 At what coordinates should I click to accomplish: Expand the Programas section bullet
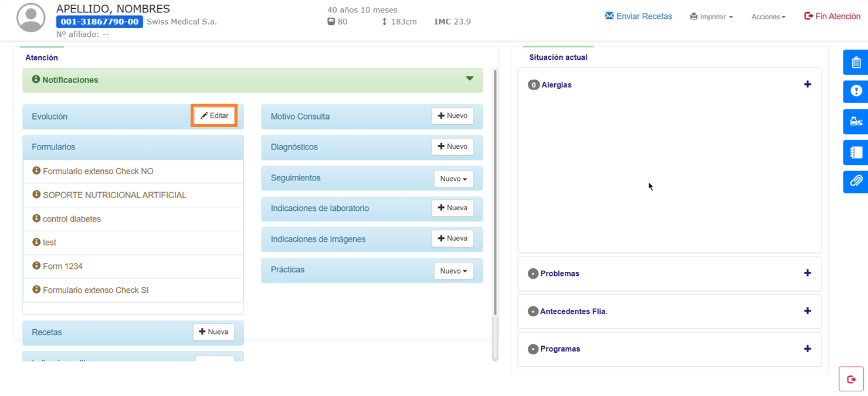533,349
